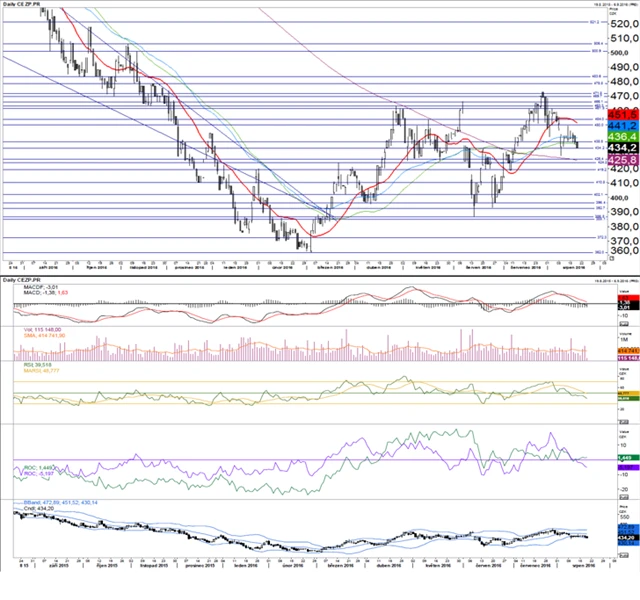Select the red 451,5 price tag

pyautogui.click(x=623, y=115)
